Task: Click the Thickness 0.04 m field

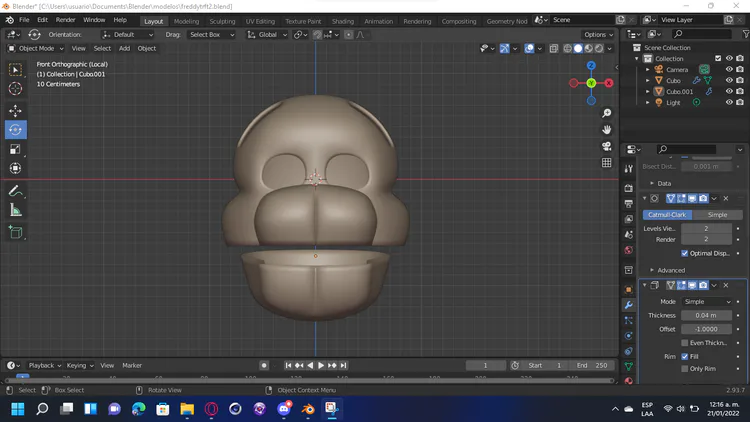Action: pos(706,316)
